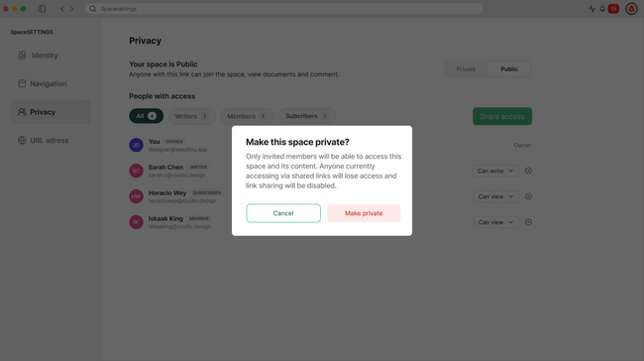The image size is (644, 361).
Task: Go back with the left arrow
Action: point(62,9)
